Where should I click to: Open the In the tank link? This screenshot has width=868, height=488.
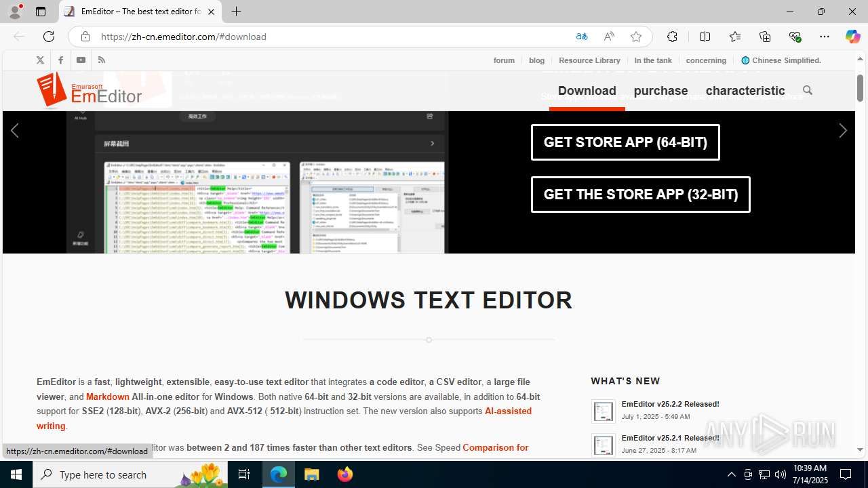pos(653,60)
